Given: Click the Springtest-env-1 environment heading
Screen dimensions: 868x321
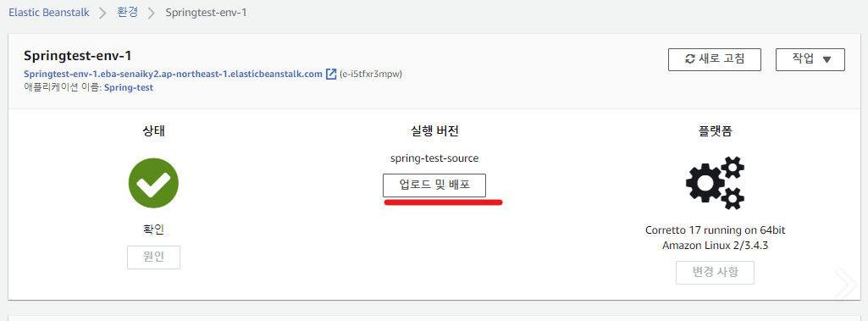Looking at the screenshot, I should 78,56.
